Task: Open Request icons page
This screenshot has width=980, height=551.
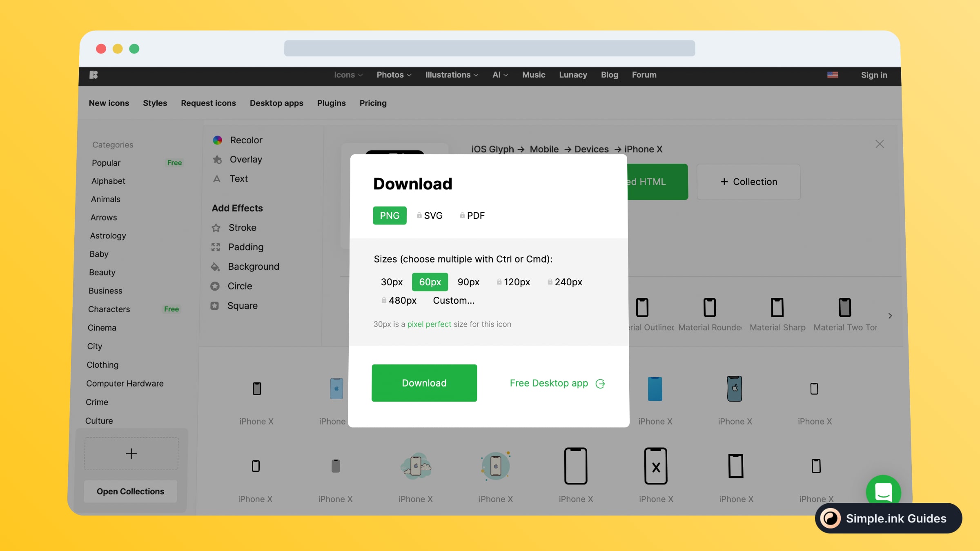Action: 208,103
